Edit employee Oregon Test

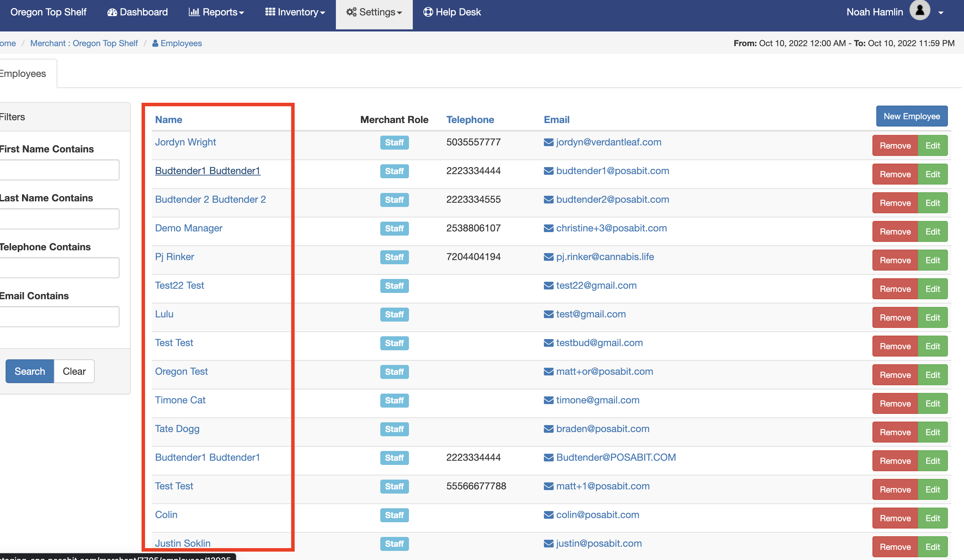(932, 375)
